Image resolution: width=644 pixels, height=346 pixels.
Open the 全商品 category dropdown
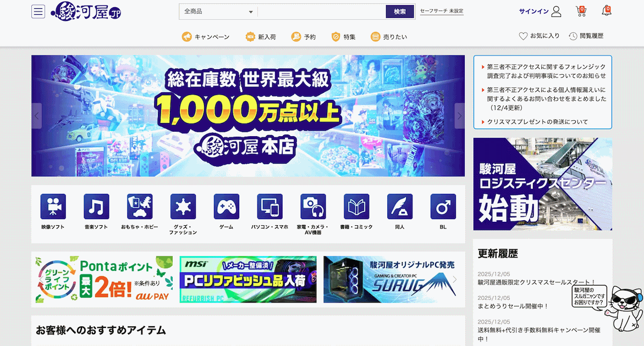pyautogui.click(x=218, y=11)
